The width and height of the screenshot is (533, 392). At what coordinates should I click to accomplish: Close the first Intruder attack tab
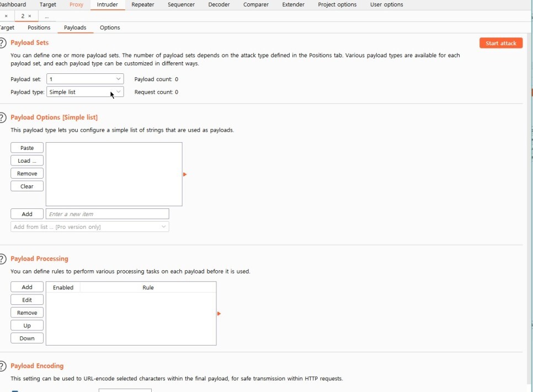(6, 16)
